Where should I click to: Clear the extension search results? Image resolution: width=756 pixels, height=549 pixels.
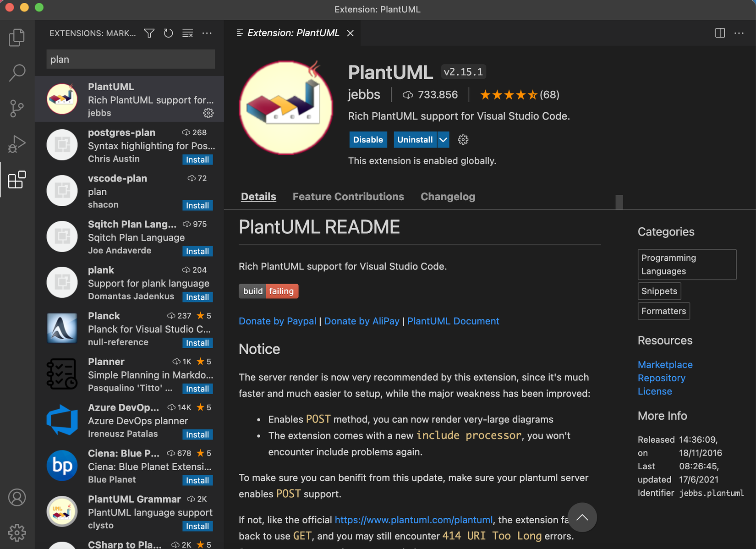[x=187, y=33]
